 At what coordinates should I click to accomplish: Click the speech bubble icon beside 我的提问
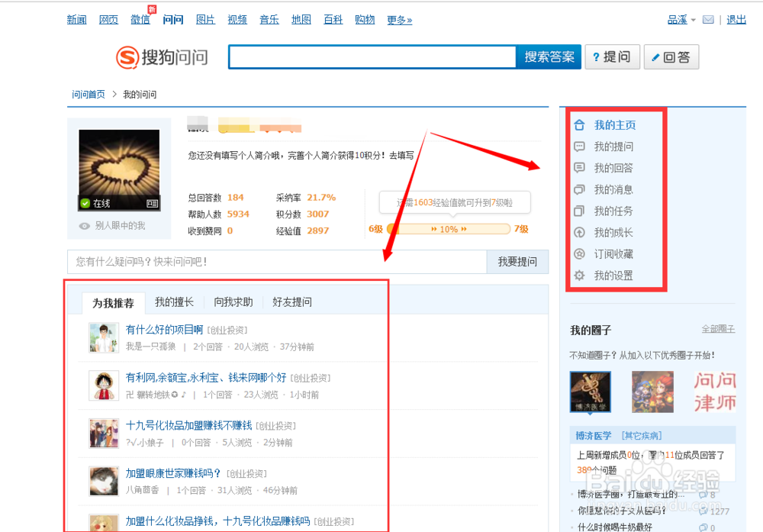tap(579, 147)
